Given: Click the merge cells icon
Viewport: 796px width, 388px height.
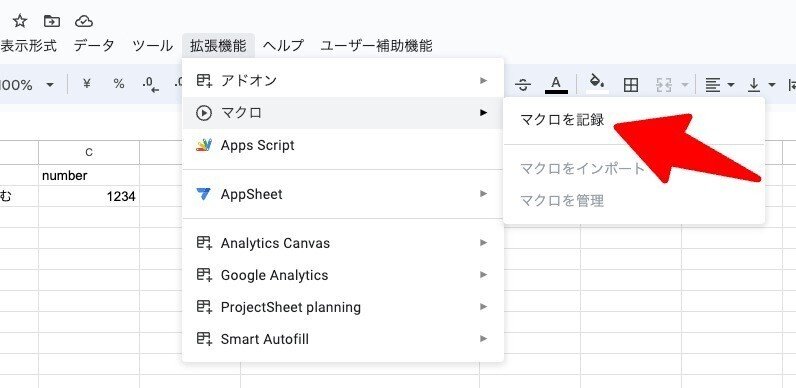Looking at the screenshot, I should click(664, 85).
